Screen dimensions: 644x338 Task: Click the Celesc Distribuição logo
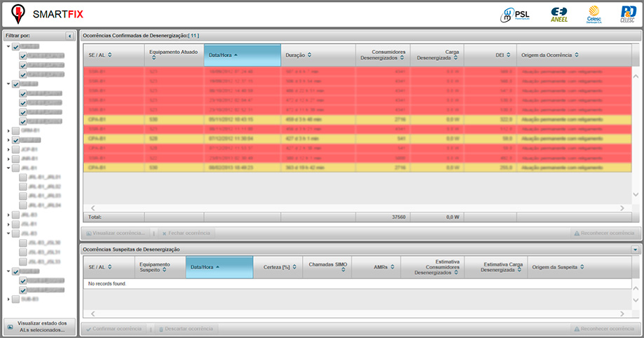pos(594,14)
